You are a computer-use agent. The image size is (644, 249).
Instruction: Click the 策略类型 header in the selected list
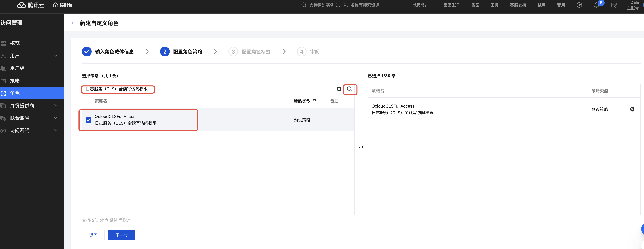coord(600,91)
